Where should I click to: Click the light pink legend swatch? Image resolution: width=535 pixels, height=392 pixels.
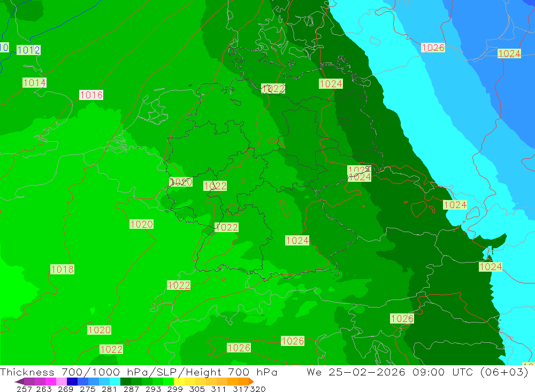tap(62, 381)
